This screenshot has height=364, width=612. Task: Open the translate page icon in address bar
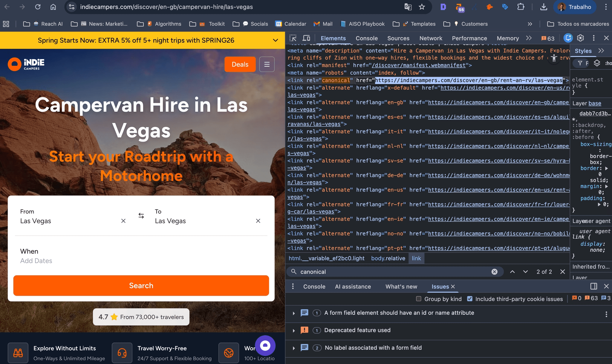[408, 7]
